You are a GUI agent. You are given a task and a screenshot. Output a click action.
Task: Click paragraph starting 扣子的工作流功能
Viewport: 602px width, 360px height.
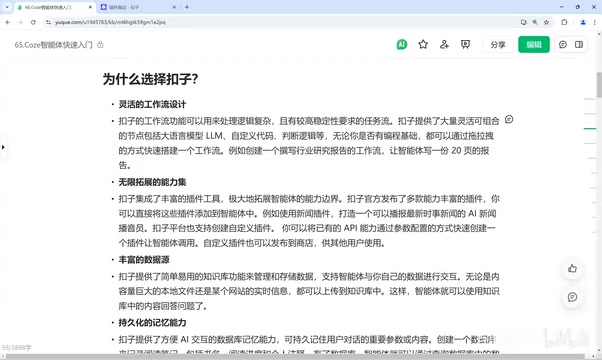309,143
